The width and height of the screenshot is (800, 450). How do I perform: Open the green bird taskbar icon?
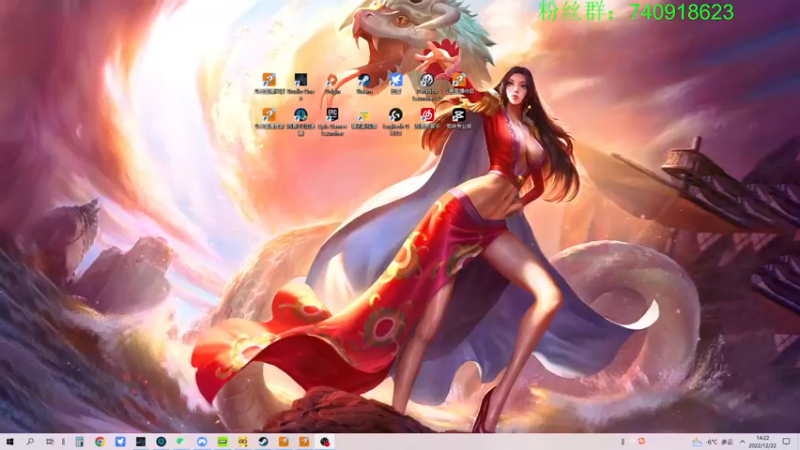(x=181, y=442)
